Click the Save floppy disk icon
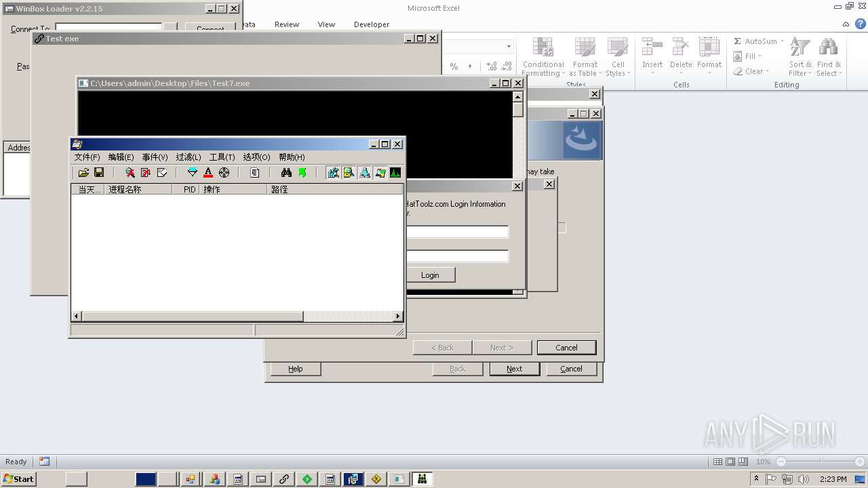Viewport: 868px width, 488px height. click(99, 173)
